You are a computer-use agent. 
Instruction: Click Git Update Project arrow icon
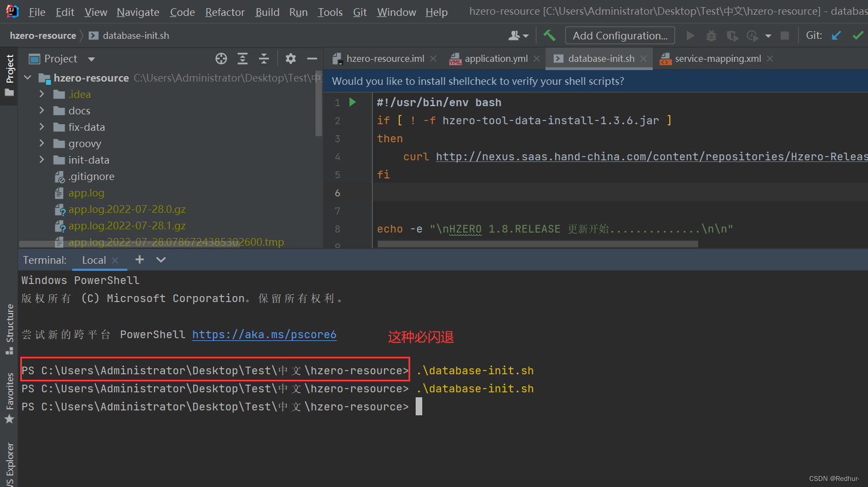[836, 36]
